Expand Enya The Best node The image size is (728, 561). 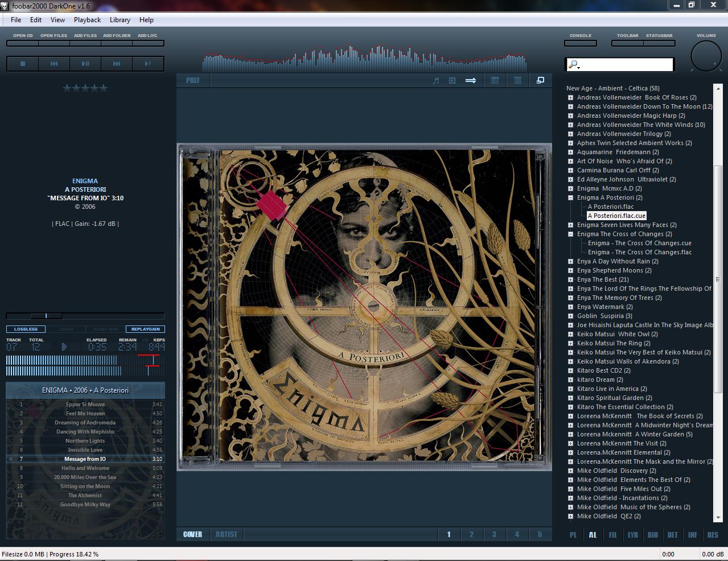[570, 279]
